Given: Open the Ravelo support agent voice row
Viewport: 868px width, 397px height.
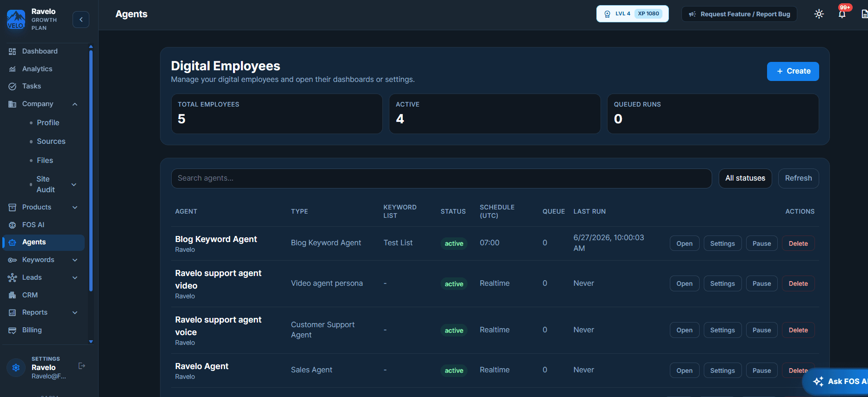Looking at the screenshot, I should pos(685,330).
